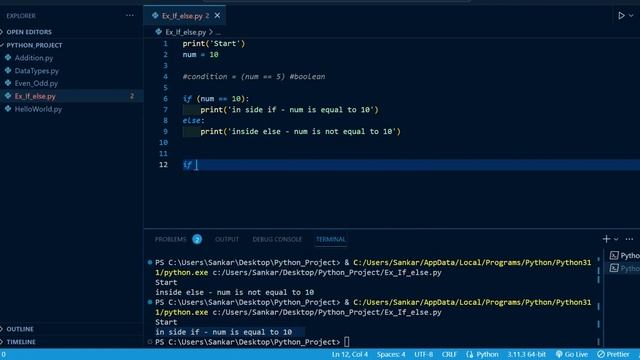Viewport: 640px width, 360px height.
Task: Collapse the PYTHON_PROJECT folder section
Action: (34, 45)
